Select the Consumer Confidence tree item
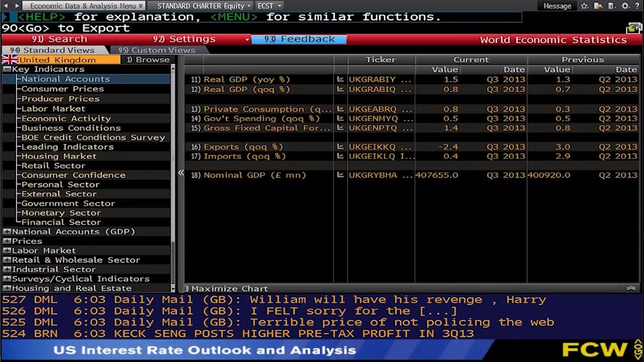Image resolution: width=644 pixels, height=362 pixels. click(72, 174)
